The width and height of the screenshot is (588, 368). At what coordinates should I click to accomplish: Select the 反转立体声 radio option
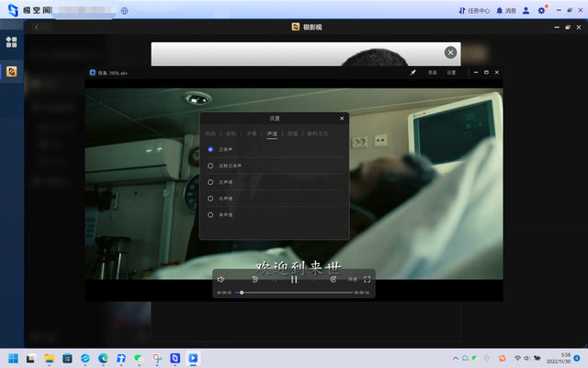(x=210, y=166)
